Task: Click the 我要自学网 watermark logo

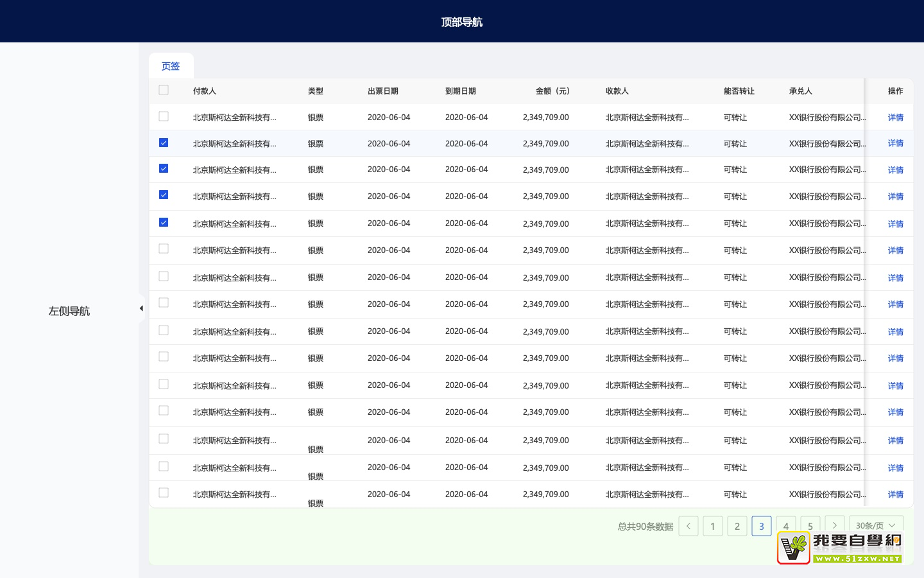Action: coord(839,548)
